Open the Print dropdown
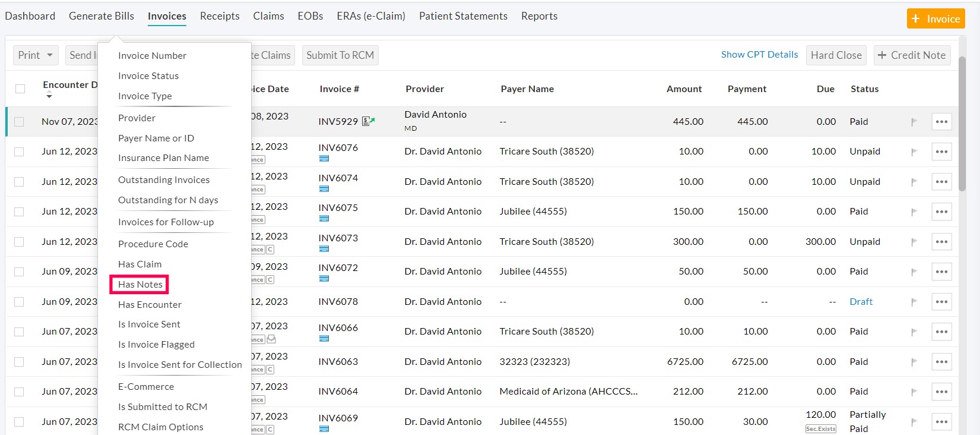This screenshot has height=435, width=980. [36, 55]
